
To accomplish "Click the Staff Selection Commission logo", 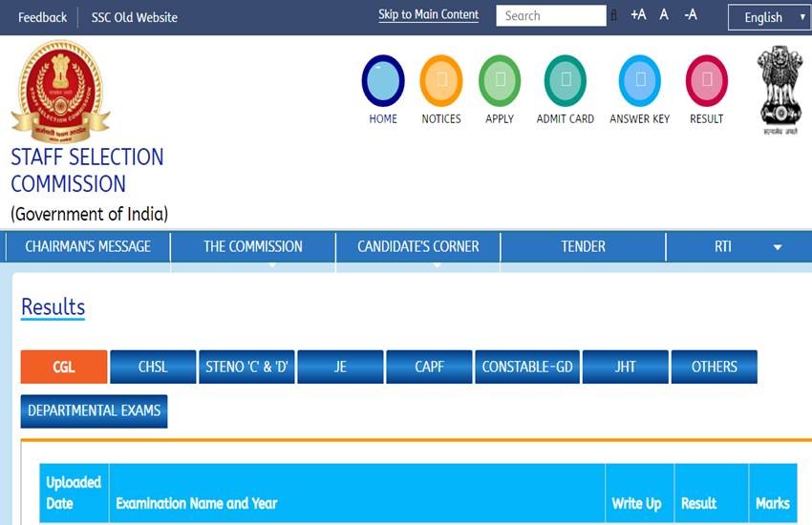I will [x=60, y=91].
